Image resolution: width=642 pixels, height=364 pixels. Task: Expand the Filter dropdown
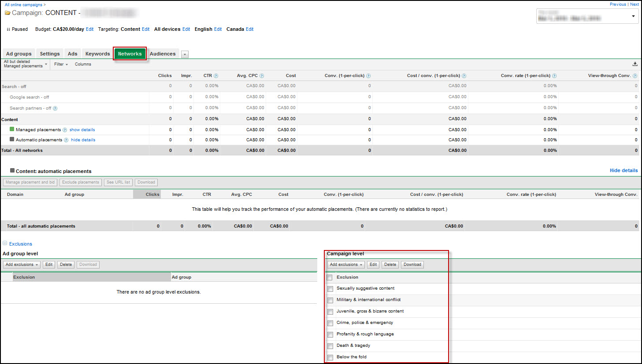point(61,64)
